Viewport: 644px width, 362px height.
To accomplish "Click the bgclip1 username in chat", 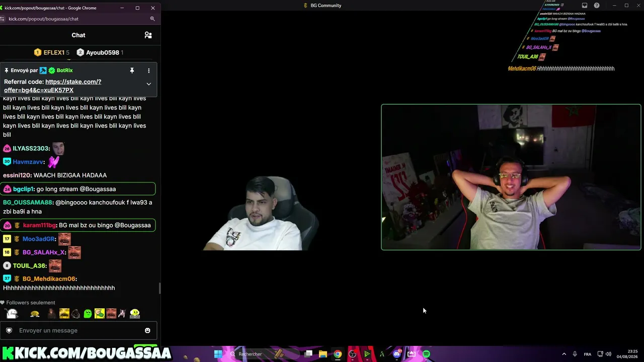I will pos(23,189).
